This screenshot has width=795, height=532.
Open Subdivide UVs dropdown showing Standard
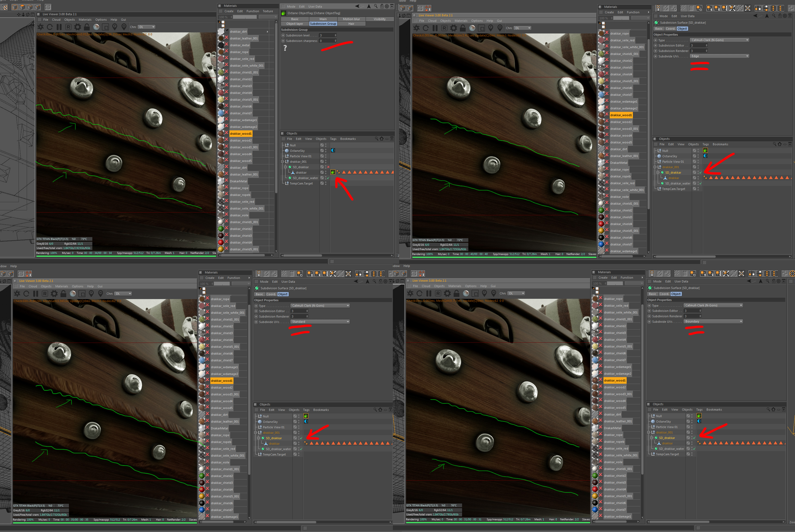pyautogui.click(x=320, y=322)
